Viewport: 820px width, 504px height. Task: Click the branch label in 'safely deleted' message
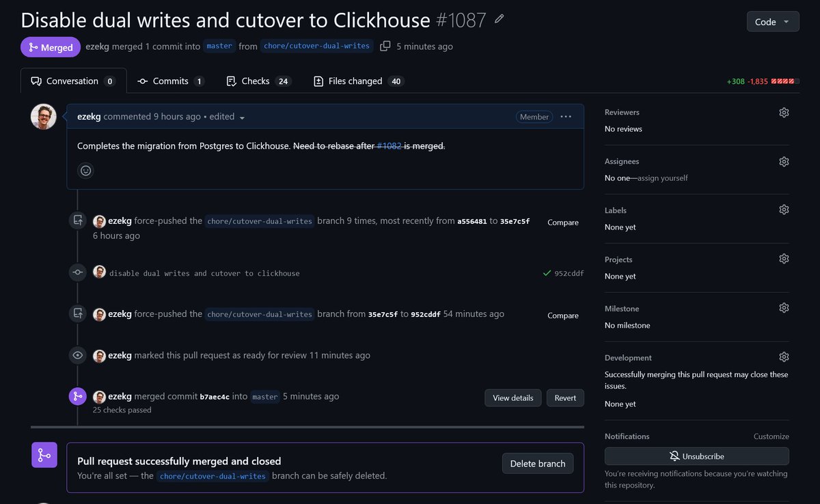[213, 476]
